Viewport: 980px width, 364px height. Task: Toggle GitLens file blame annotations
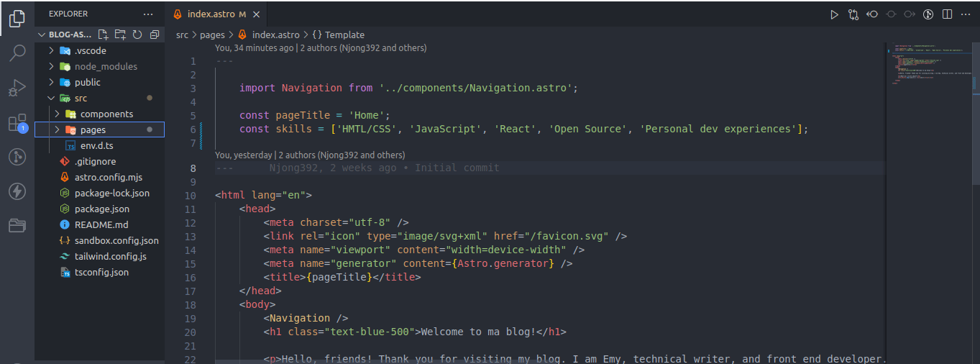click(928, 14)
